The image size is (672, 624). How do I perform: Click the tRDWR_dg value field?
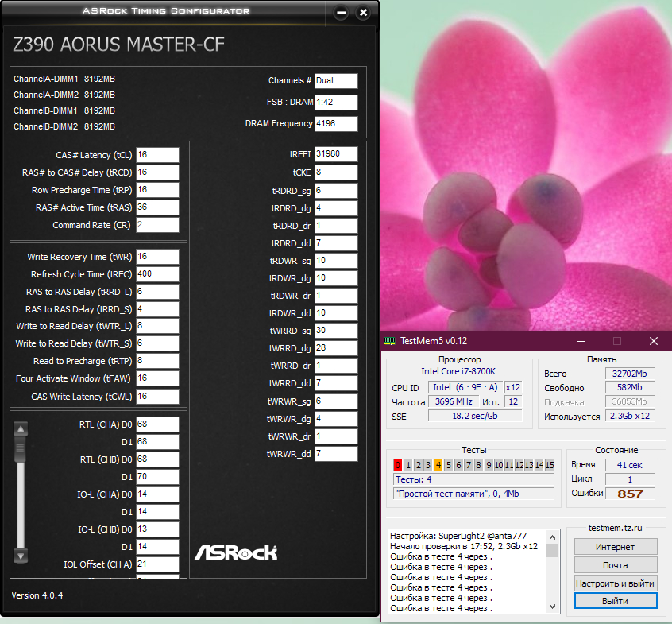(x=336, y=278)
